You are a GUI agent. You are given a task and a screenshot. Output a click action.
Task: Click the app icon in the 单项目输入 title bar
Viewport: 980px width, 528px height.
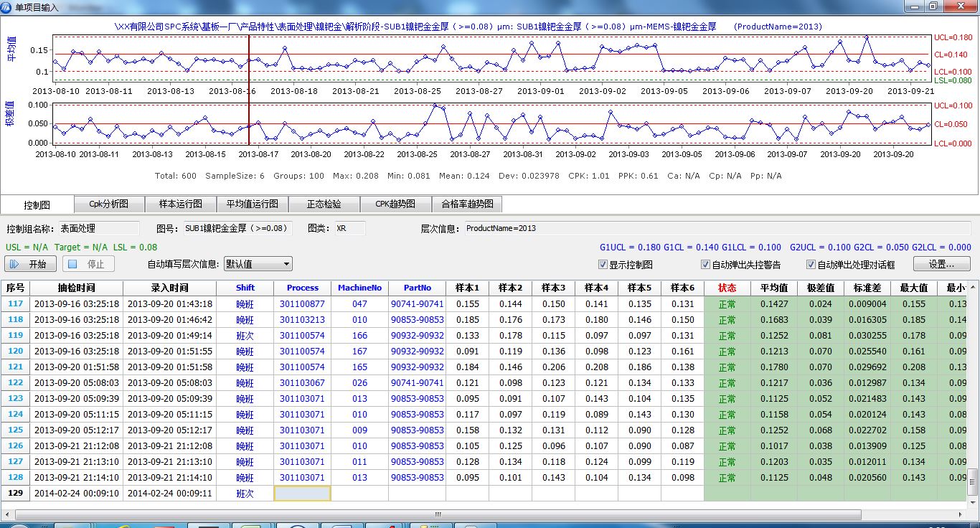7,6
